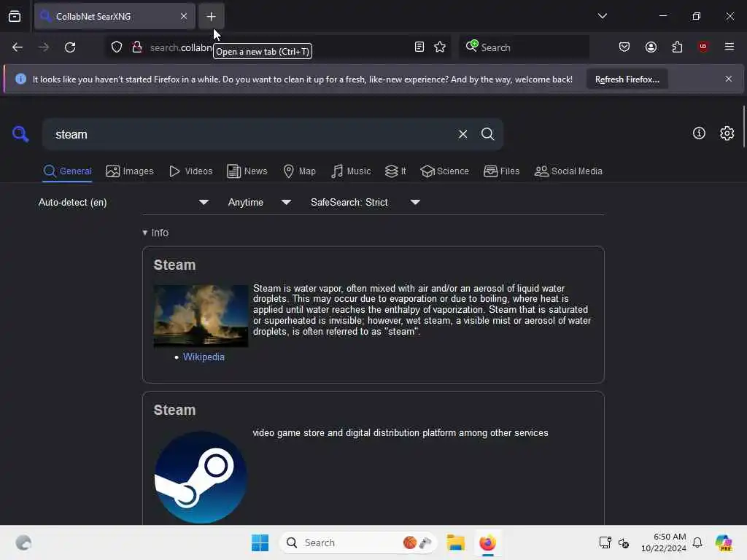Viewport: 747px width, 560px height.
Task: Open File Explorer from taskbar
Action: pos(455,542)
